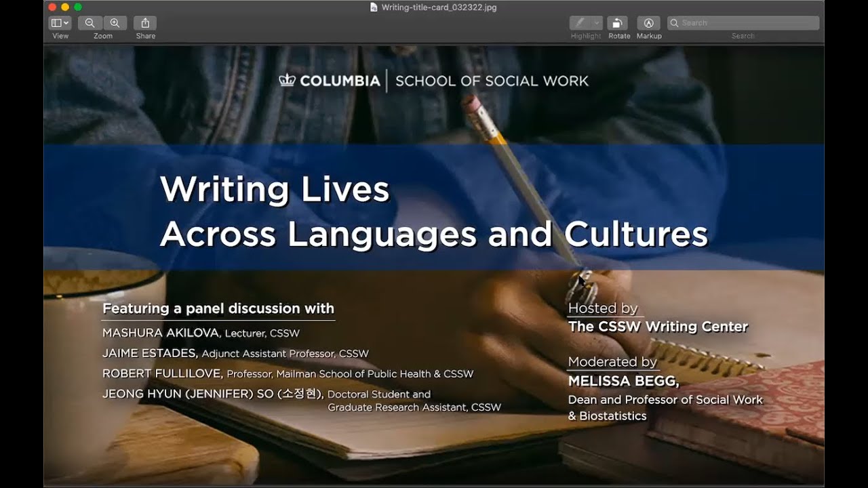Close the Preview window
The height and width of the screenshot is (488, 868).
(x=52, y=7)
